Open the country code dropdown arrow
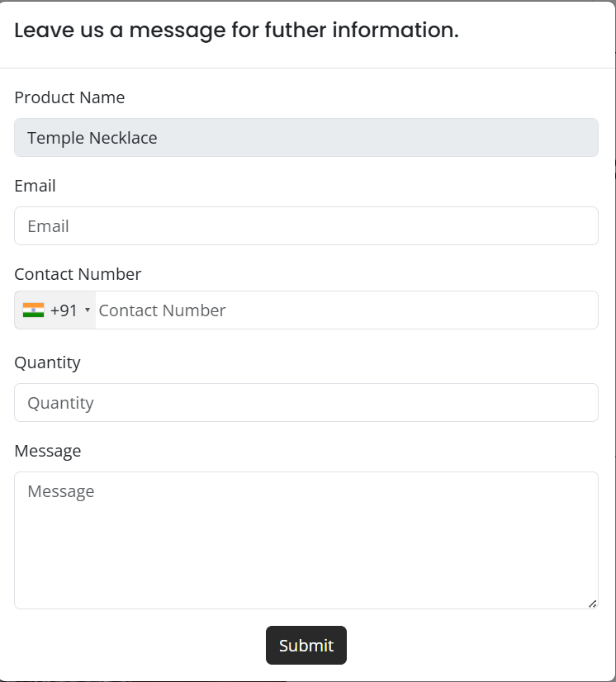Image resolution: width=616 pixels, height=682 pixels. (x=88, y=310)
